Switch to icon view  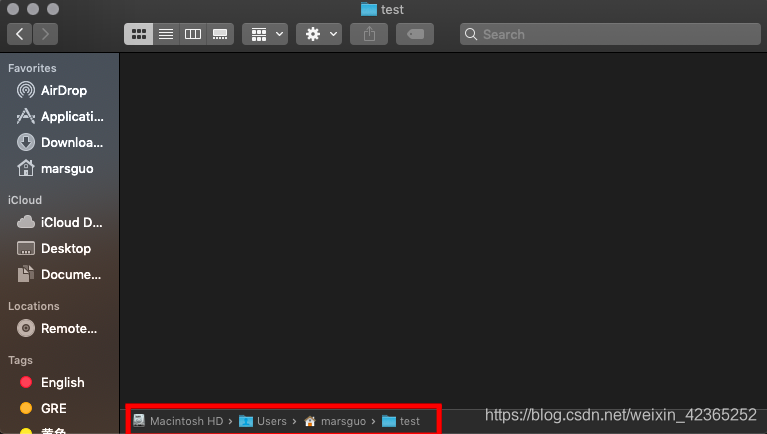coord(138,34)
